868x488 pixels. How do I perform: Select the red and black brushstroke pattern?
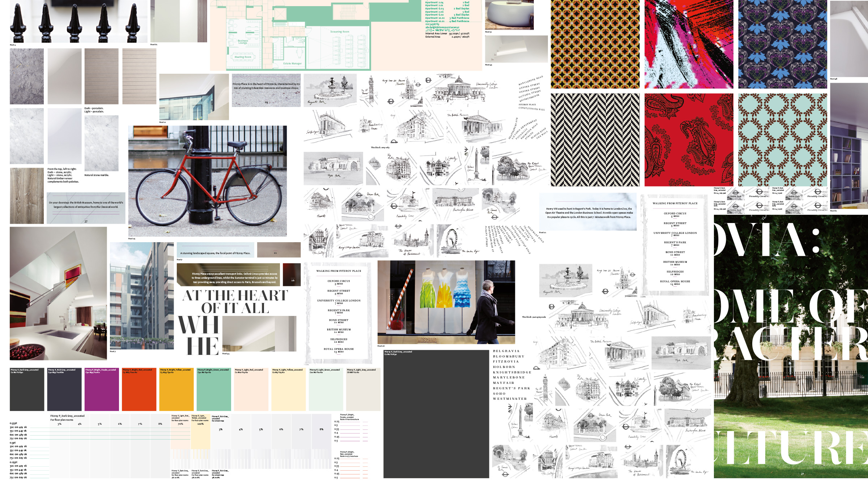pos(689,44)
